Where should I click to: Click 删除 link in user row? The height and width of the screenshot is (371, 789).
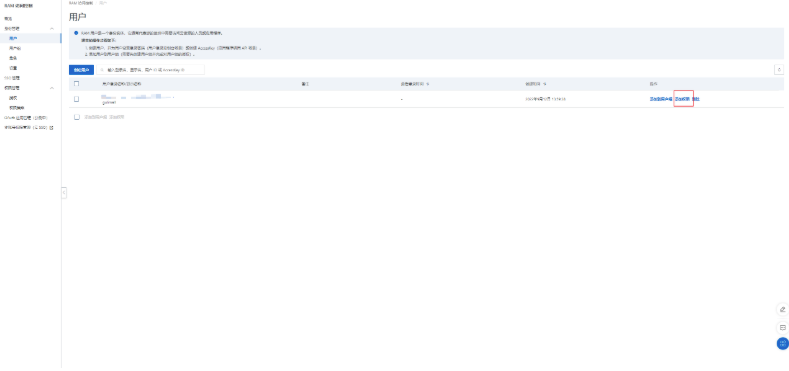pyautogui.click(x=696, y=99)
